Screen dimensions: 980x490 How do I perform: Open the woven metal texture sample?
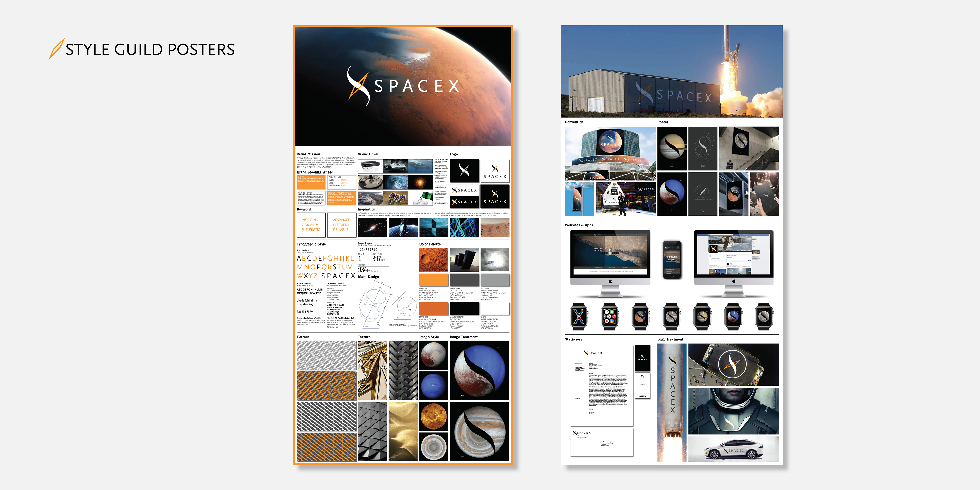tap(403, 371)
